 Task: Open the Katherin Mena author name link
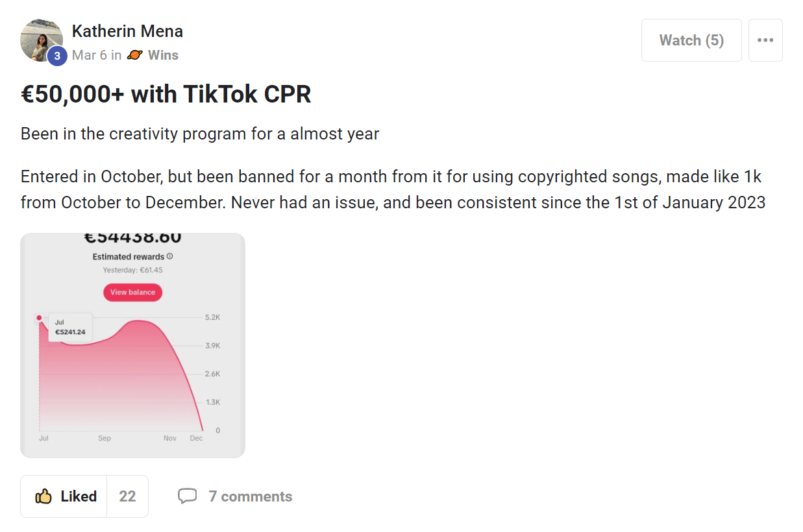point(127,31)
